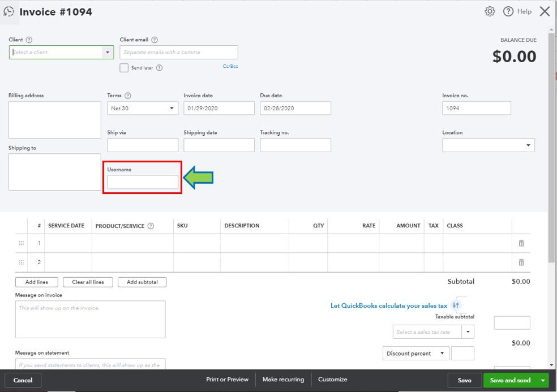Delete line 2 with trash icon
This screenshot has width=557, height=392.
pyautogui.click(x=521, y=262)
